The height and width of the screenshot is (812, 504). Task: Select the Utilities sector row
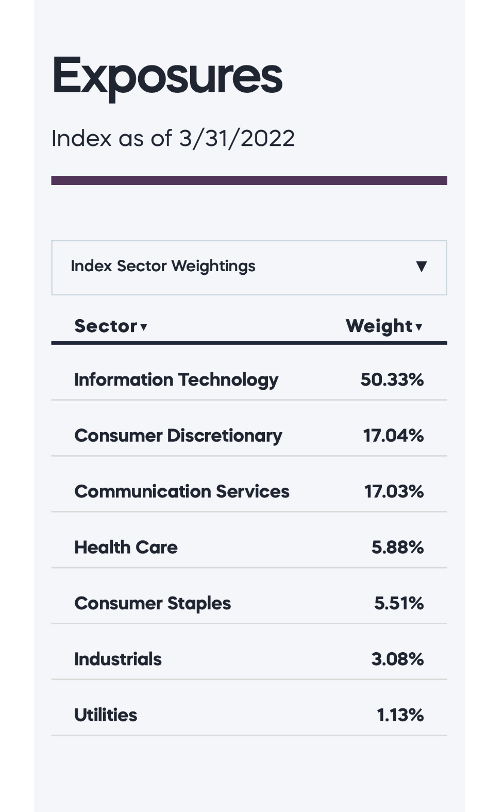[106, 715]
